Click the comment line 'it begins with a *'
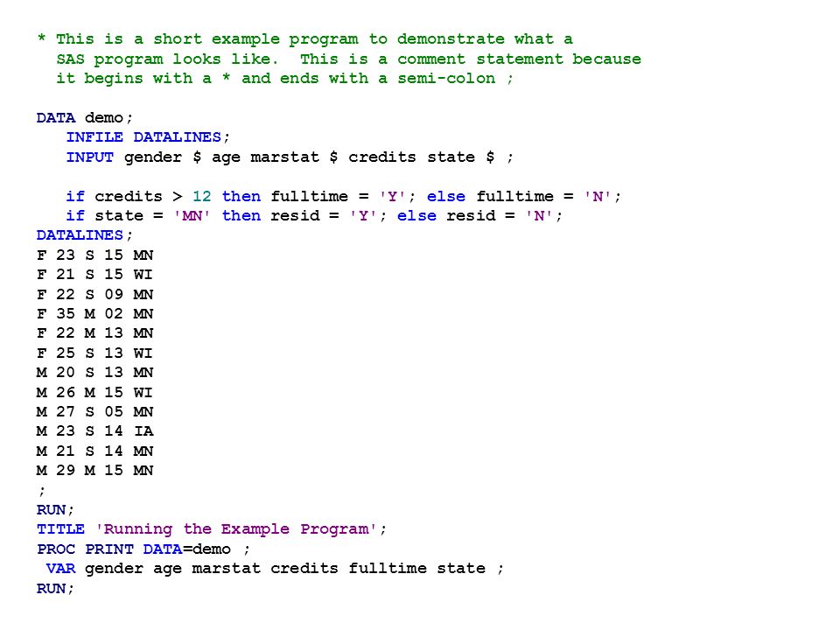Viewport: 840px width, 630px height. (x=284, y=79)
